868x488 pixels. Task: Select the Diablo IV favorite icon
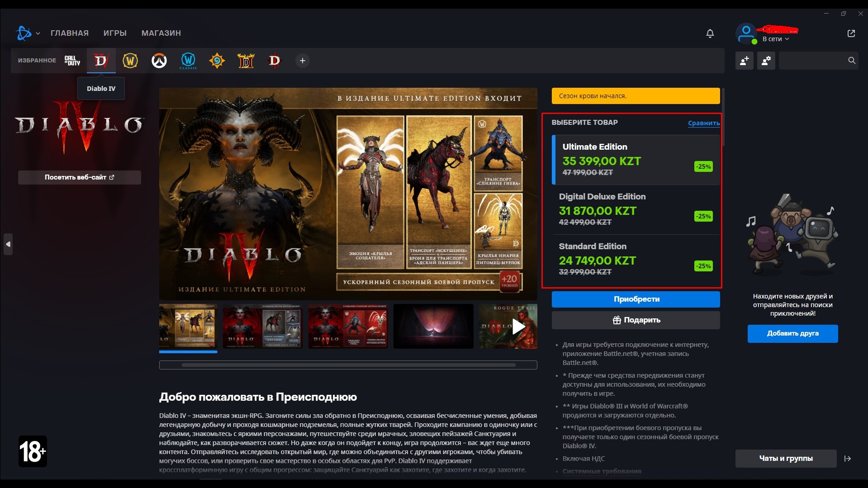101,61
